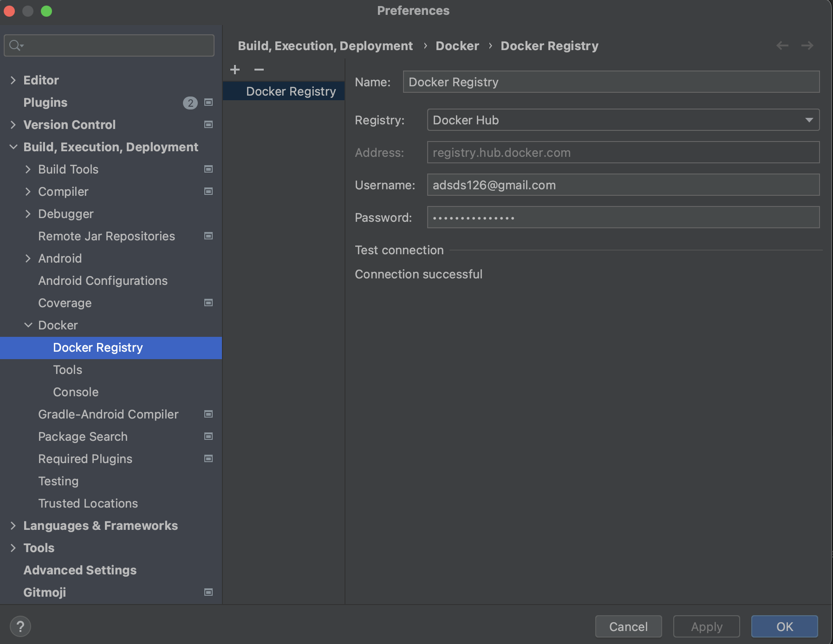Click the Connection successful status text
Viewport: 833px width, 644px height.
(418, 274)
